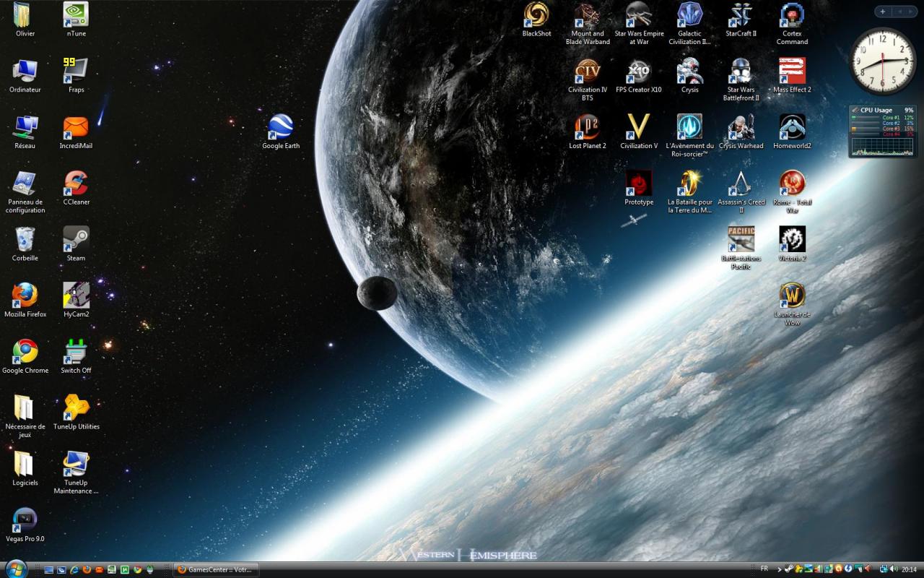Open the Windows Start orb
The image size is (924, 578).
[x=15, y=569]
